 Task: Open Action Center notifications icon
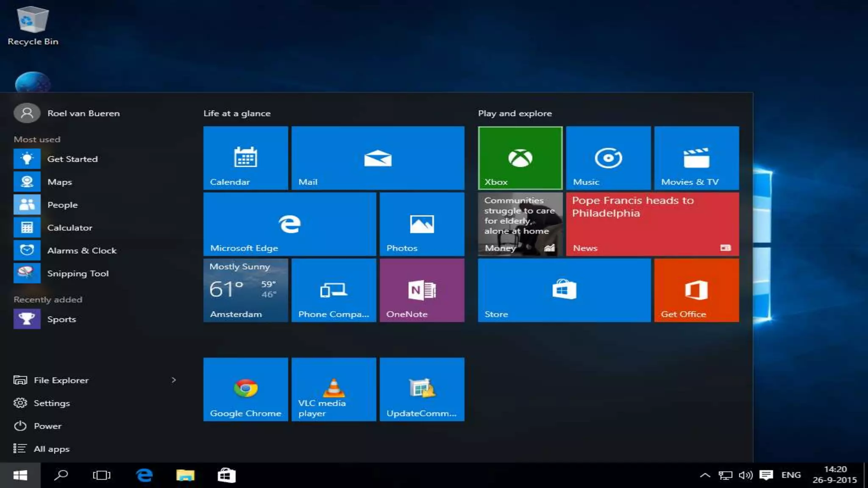tap(766, 475)
